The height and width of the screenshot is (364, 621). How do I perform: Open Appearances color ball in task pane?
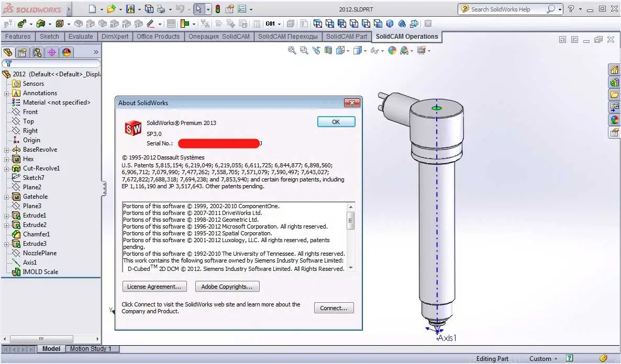614,119
